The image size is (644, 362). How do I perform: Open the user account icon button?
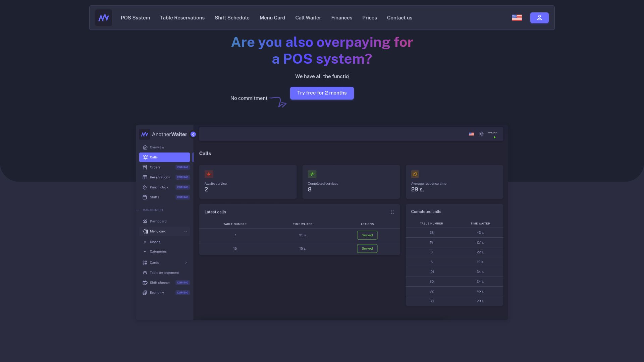coord(539,18)
